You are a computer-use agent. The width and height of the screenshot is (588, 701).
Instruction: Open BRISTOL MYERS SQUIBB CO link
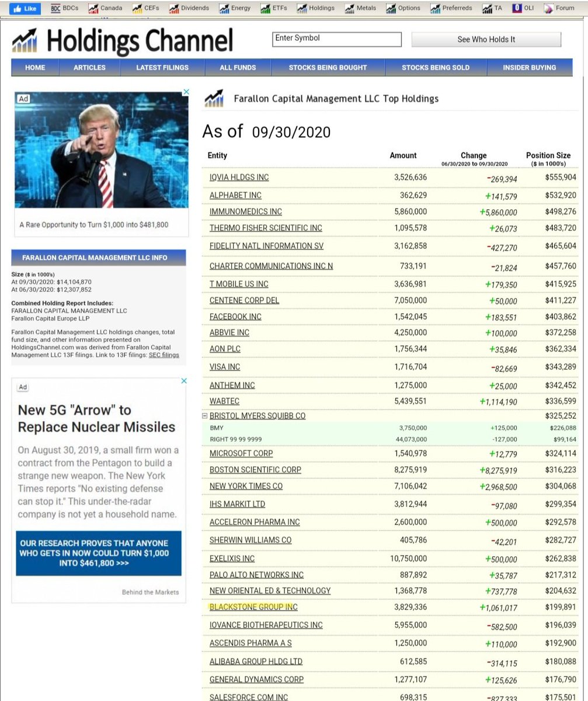[x=258, y=416]
